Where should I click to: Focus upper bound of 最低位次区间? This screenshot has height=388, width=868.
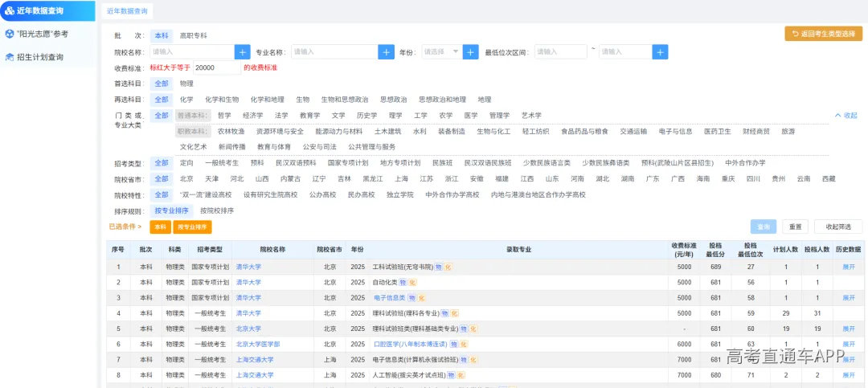point(625,52)
